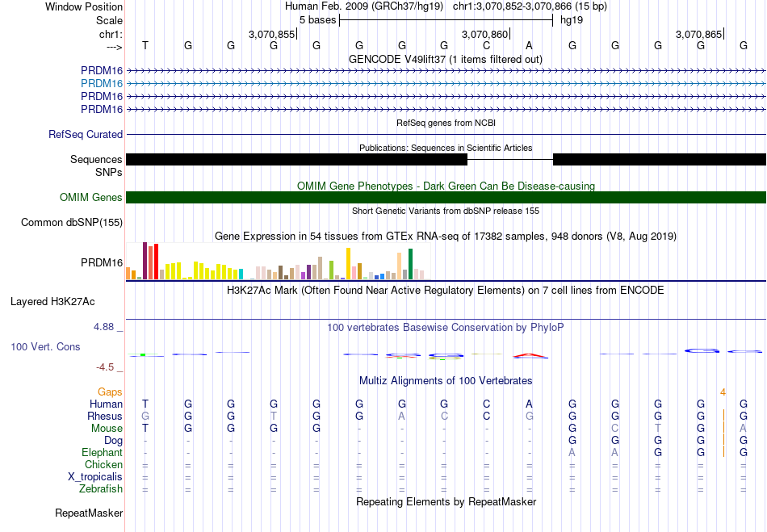Click the bright red bar in GTEx chart

click(x=156, y=262)
